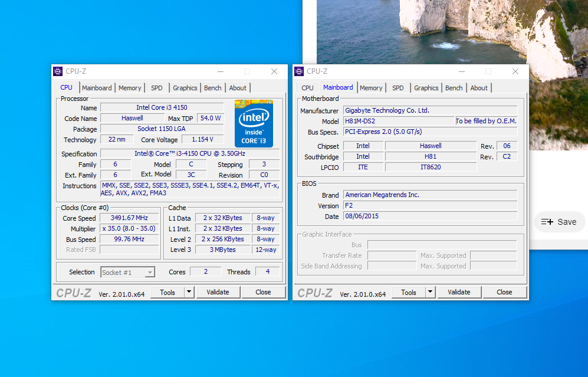Select the Graphics tab in the right window

click(x=426, y=88)
